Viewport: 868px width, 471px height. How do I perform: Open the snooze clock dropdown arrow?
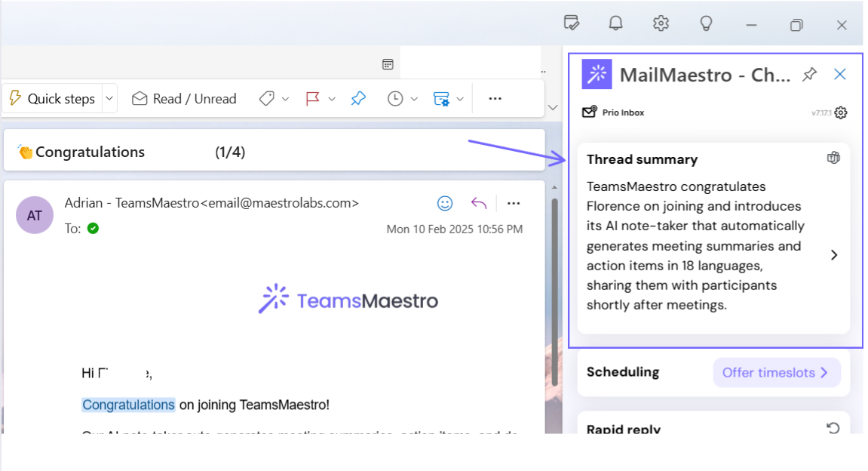point(414,99)
